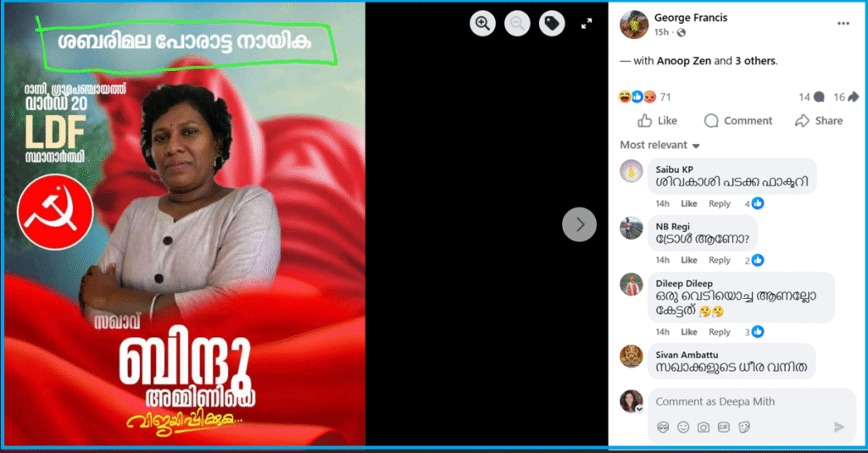Like the post by George Francis
868x453 pixels.
click(x=658, y=121)
